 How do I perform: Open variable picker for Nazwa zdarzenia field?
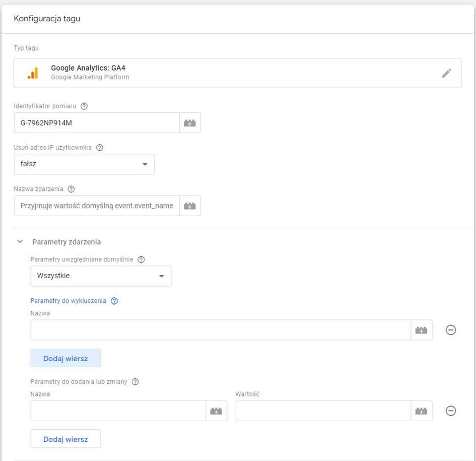190,206
